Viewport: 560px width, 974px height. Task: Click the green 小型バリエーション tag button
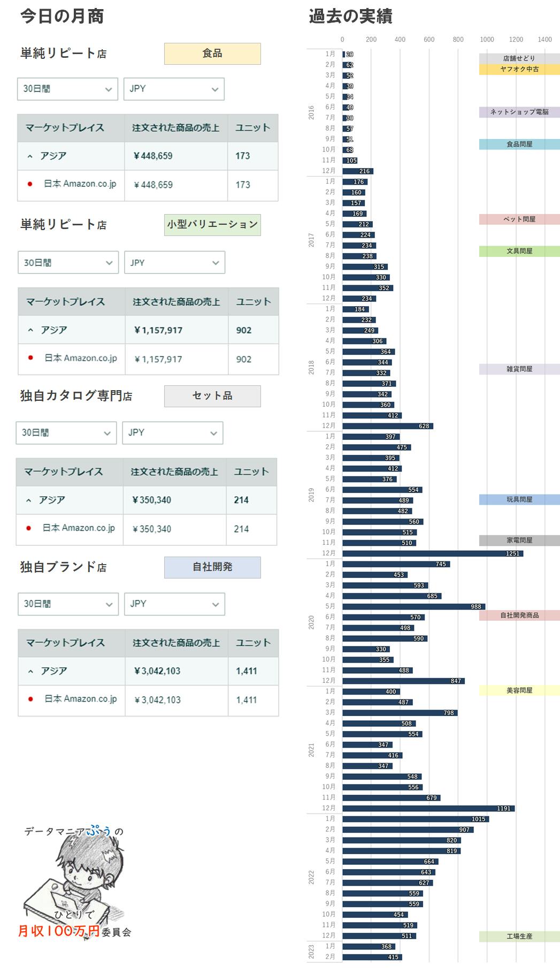point(212,225)
